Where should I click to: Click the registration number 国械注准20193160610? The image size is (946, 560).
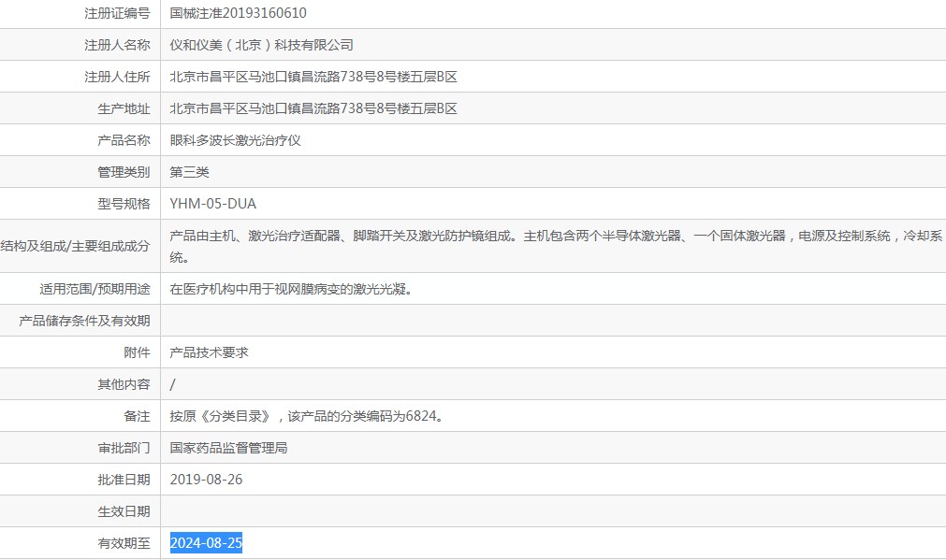point(238,13)
